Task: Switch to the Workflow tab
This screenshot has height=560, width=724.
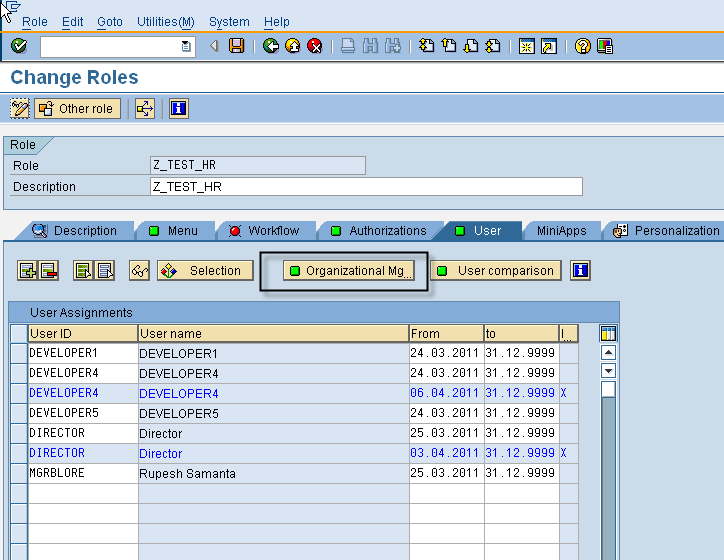Action: click(268, 230)
